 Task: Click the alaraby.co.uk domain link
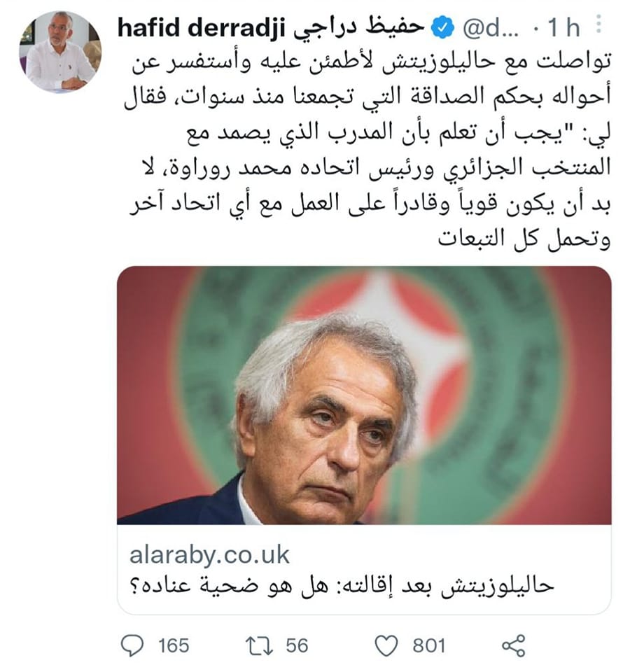209,555
